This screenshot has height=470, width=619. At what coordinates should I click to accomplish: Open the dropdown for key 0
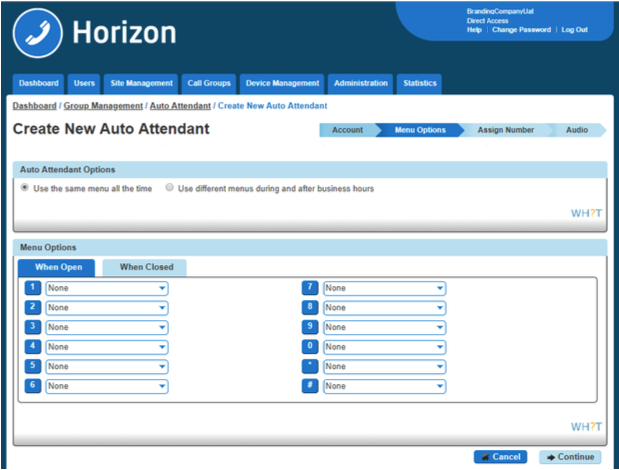385,347
